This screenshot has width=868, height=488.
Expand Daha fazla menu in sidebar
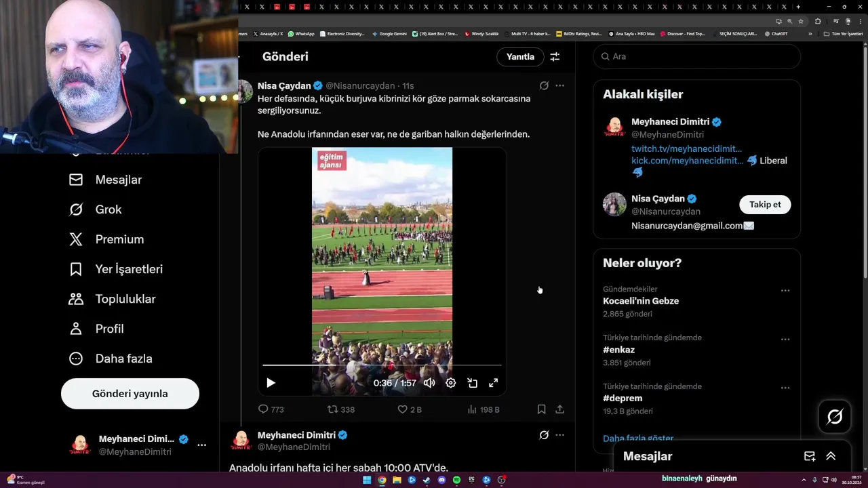(x=110, y=359)
